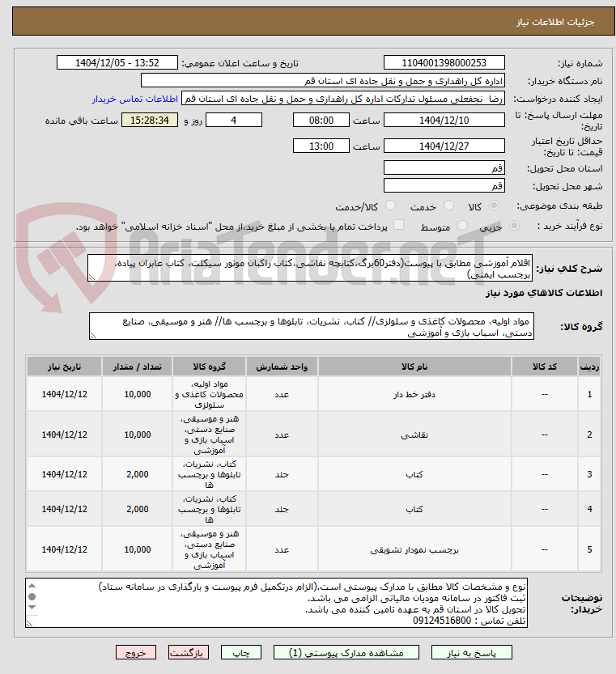Screen dimensions: 616x674
Task: Click the page header جزئیات اطلاعات نیاز
Action: coord(555,22)
